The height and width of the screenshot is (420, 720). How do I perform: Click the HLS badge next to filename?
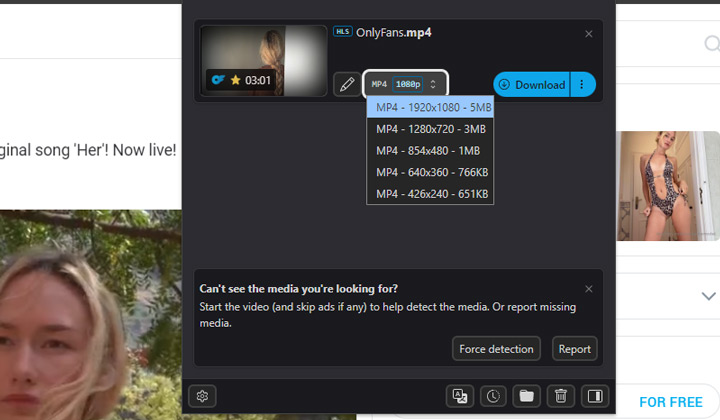343,32
